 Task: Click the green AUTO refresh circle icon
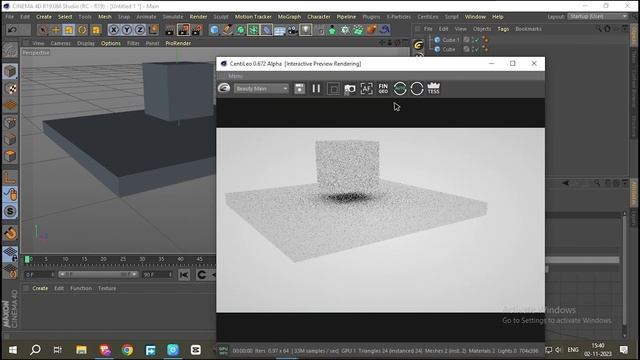(400, 89)
